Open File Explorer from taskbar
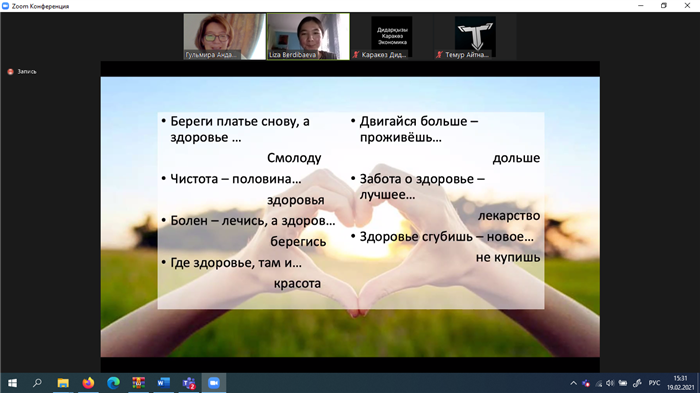Image resolution: width=700 pixels, height=393 pixels. [63, 383]
